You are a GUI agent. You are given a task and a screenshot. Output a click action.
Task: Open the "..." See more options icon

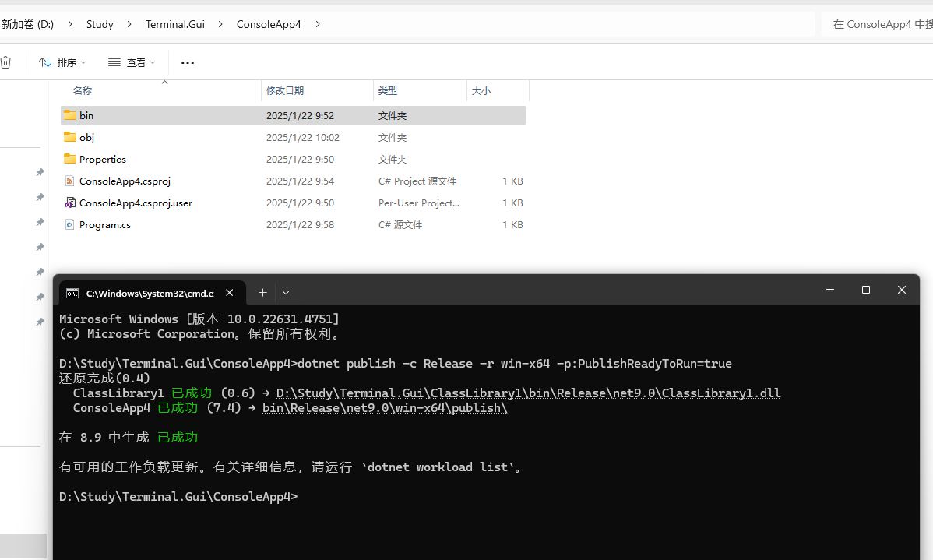(x=187, y=62)
